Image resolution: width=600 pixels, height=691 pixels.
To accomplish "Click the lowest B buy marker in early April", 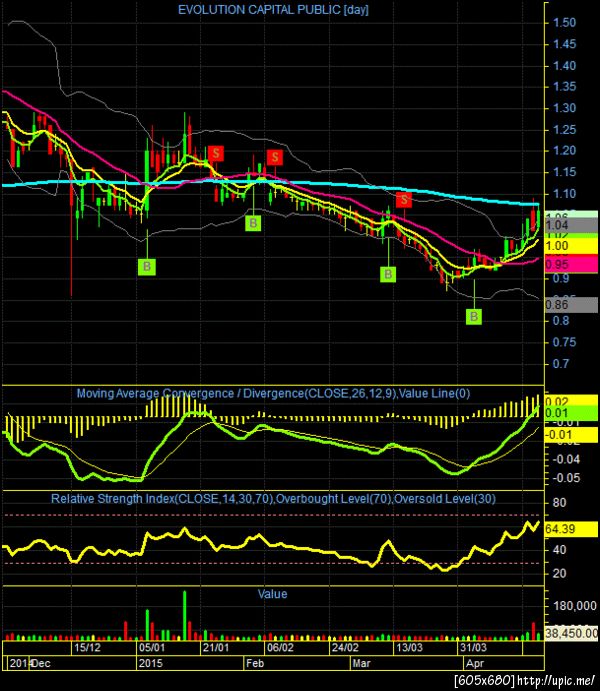I will [474, 316].
